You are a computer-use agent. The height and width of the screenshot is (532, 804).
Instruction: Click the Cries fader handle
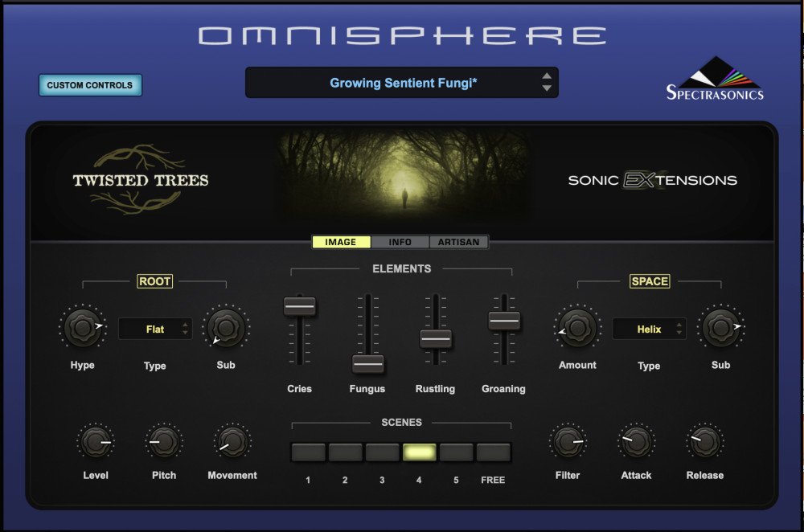300,306
